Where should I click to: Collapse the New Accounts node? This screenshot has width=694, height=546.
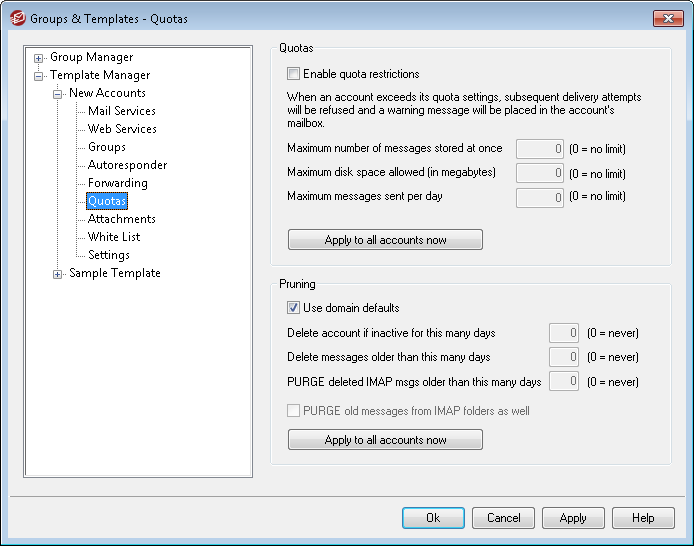click(58, 94)
